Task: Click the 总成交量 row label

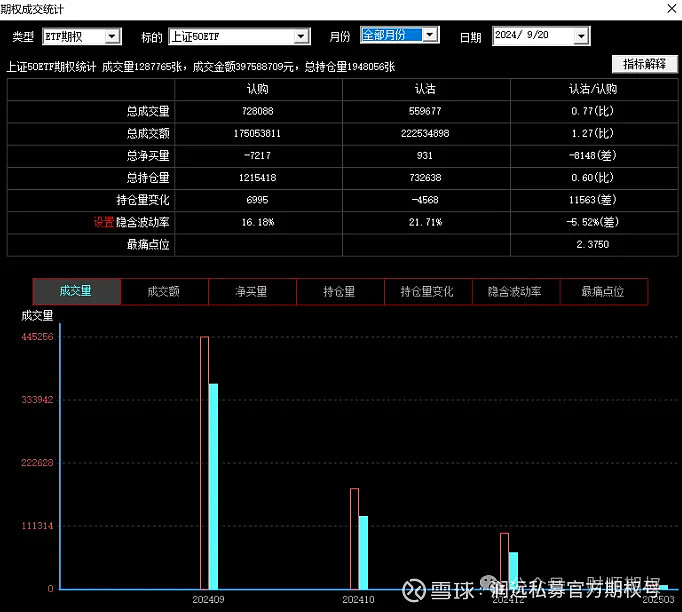Action: pos(148,111)
